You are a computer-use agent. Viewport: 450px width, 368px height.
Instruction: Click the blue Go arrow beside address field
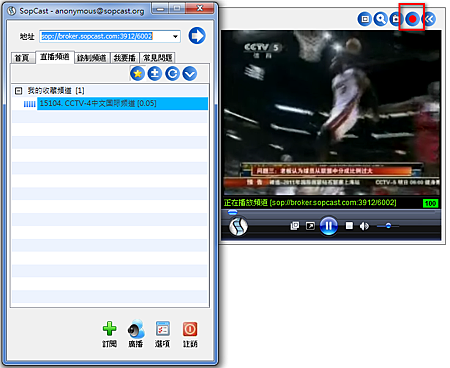pos(197,36)
